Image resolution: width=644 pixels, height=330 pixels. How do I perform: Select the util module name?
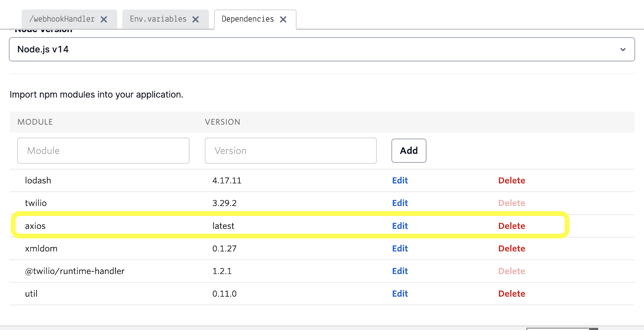(31, 293)
